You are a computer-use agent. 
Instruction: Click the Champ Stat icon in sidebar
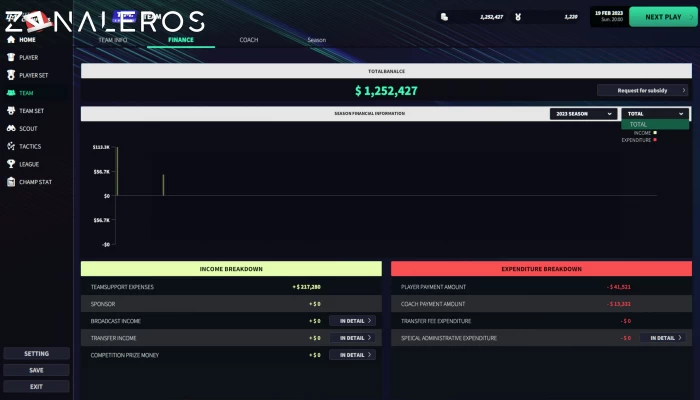[11, 182]
